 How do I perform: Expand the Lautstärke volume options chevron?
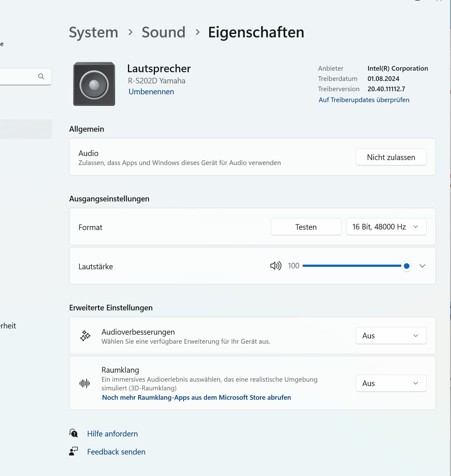pos(422,266)
